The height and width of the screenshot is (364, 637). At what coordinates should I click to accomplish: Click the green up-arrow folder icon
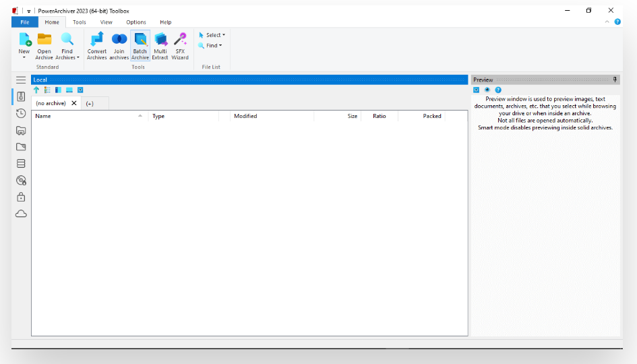tap(36, 90)
